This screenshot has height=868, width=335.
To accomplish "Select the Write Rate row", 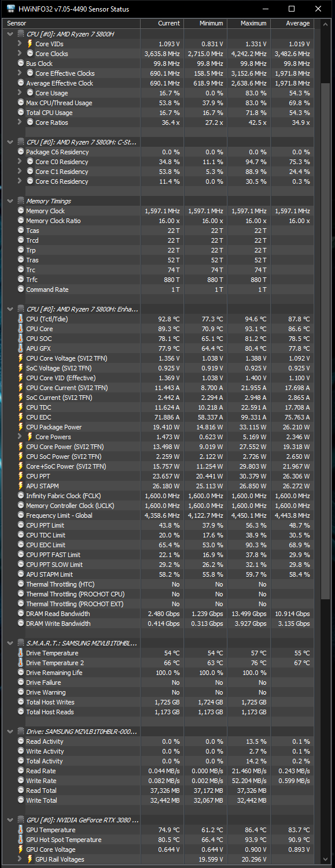I will click(159, 781).
